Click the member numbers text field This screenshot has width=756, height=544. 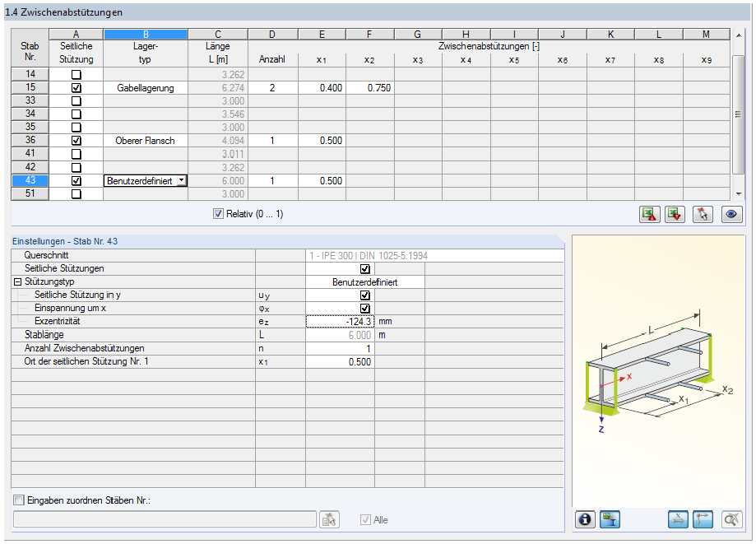[165, 519]
